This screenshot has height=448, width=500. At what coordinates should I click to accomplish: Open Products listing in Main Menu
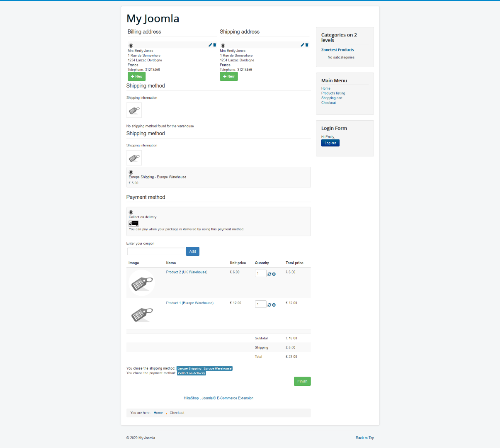pos(333,93)
